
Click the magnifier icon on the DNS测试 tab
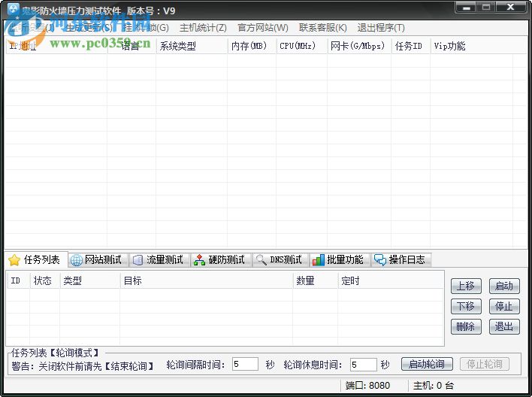click(261, 260)
